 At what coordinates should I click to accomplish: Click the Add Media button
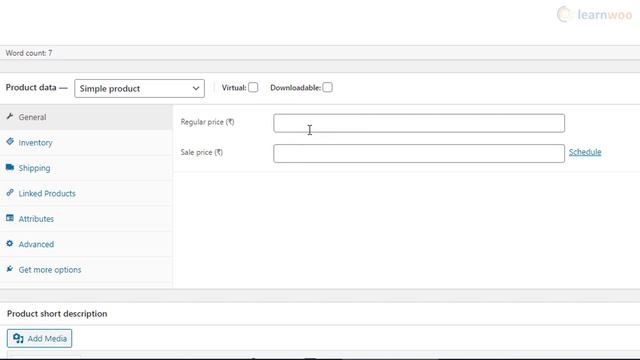[x=39, y=338]
